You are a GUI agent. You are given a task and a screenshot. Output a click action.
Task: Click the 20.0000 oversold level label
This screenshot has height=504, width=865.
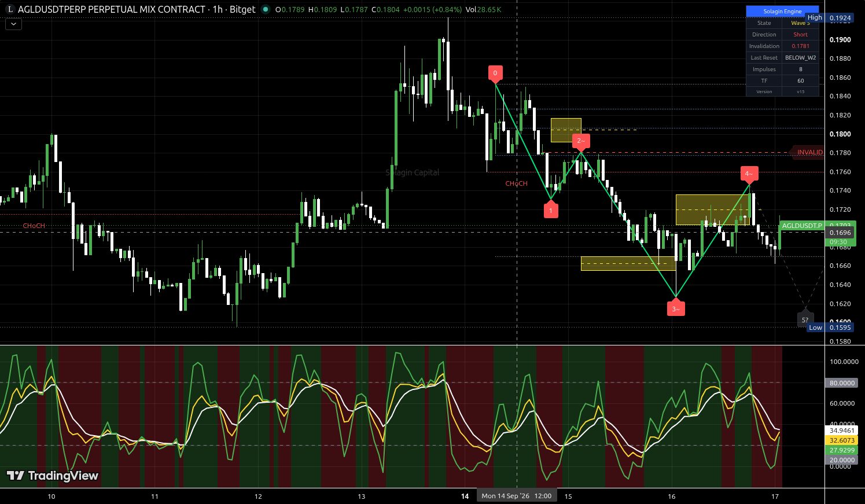pos(842,460)
